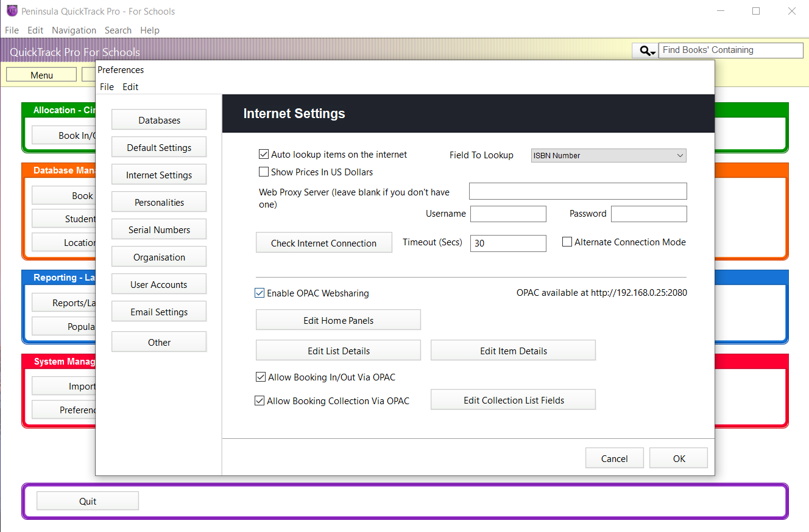Open the Help menu
Viewport: 809px width, 532px height.
tap(150, 30)
